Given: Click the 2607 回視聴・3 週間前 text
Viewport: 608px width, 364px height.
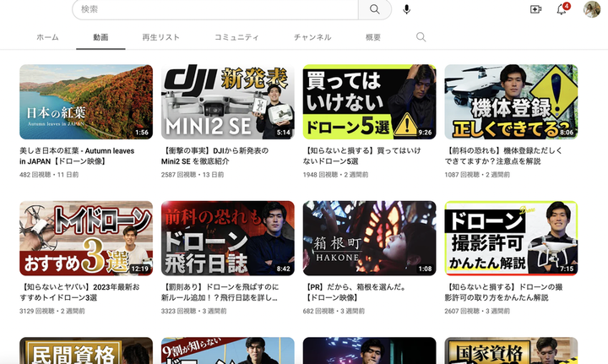Looking at the screenshot, I should [477, 311].
